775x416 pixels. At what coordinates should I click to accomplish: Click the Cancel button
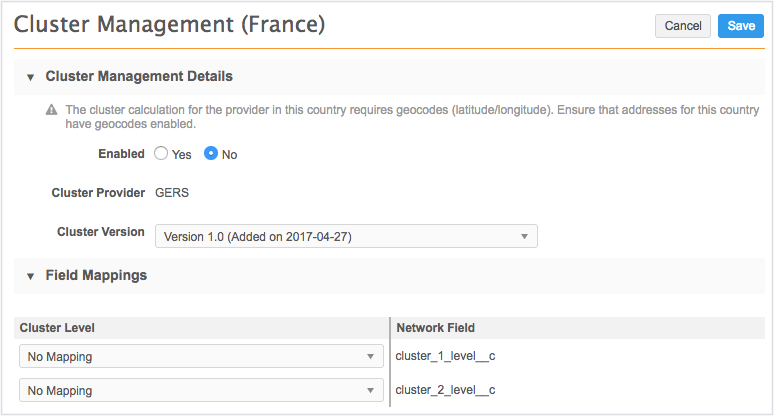click(683, 26)
